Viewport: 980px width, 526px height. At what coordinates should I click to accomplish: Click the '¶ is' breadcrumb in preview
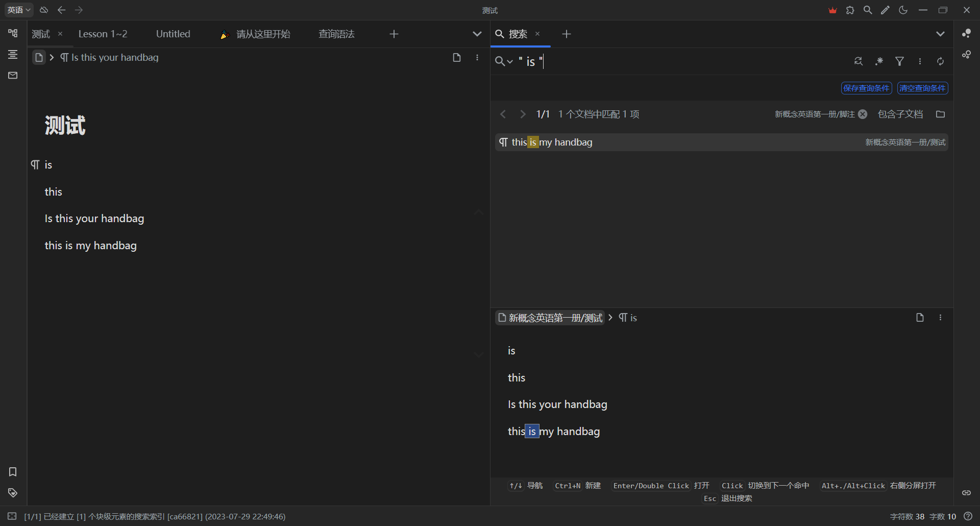tap(628, 318)
